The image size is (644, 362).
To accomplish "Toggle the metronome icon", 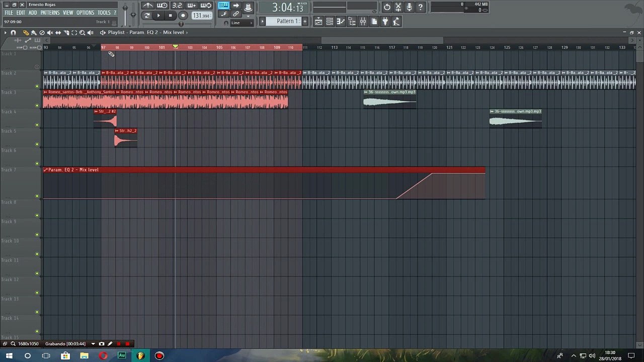I will 147,6.
